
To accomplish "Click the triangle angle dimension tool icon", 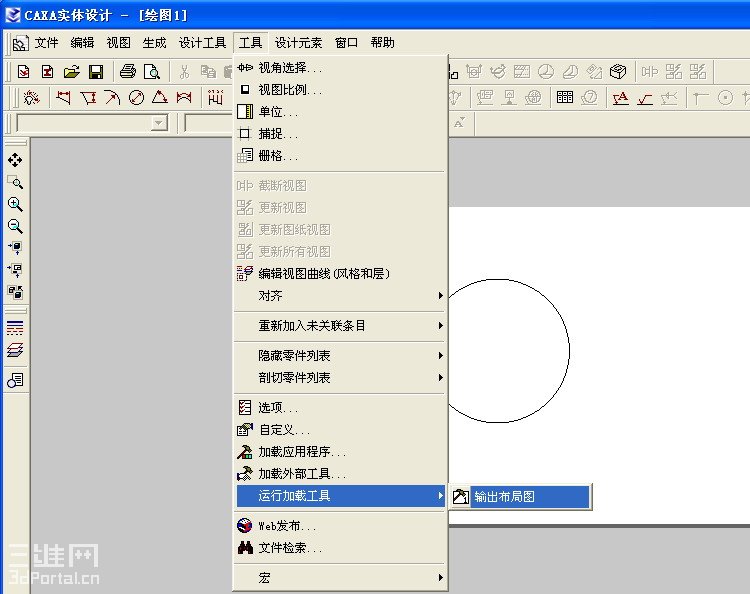I will pos(160,98).
